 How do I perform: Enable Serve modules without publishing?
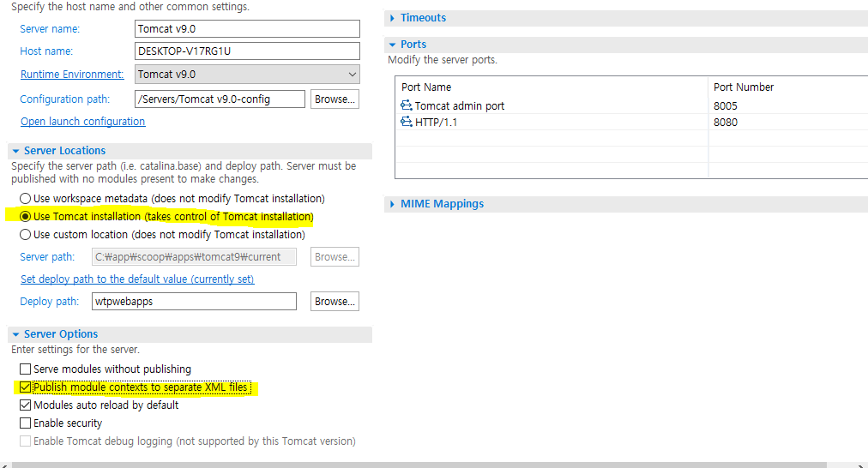tap(25, 369)
